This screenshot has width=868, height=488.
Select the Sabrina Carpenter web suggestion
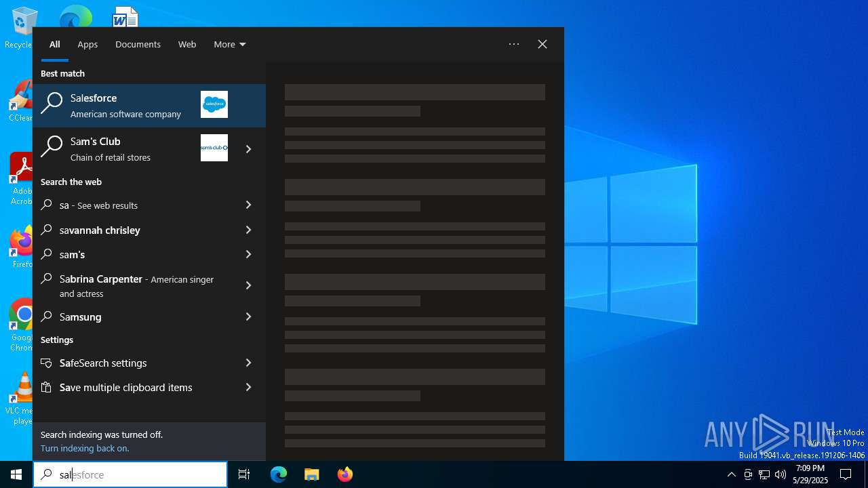tap(132, 285)
